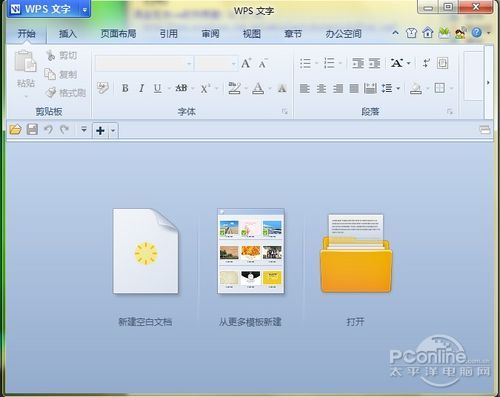
Task: Click the undo arrow icon
Action: click(x=48, y=129)
